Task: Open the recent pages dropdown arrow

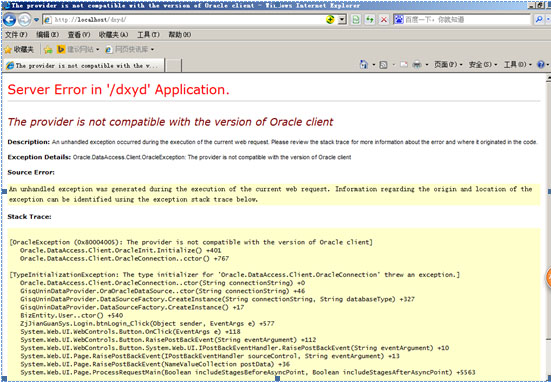Action: click(x=36, y=20)
